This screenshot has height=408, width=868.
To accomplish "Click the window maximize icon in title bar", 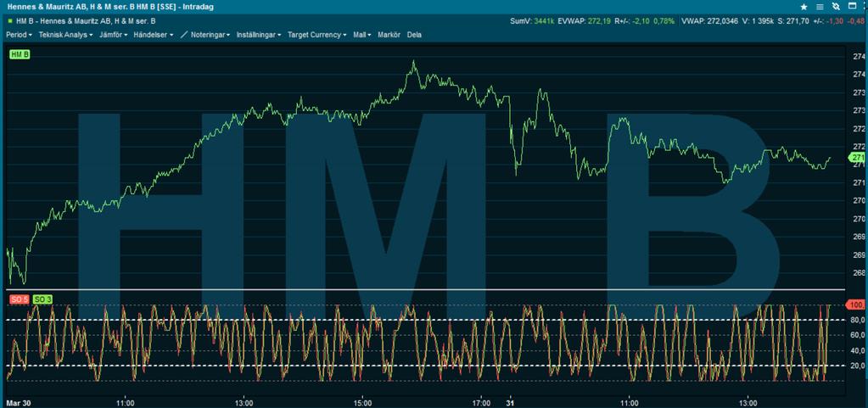I will (853, 7).
